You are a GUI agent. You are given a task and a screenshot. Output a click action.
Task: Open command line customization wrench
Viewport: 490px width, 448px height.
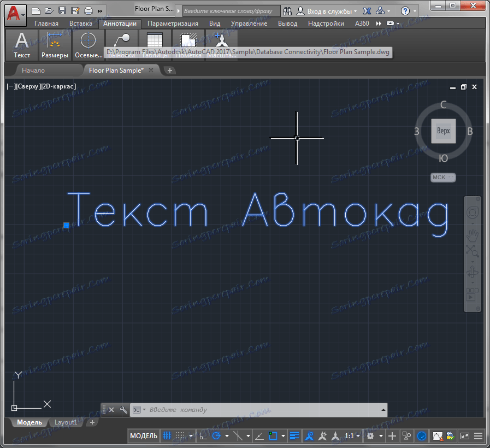(x=123, y=410)
